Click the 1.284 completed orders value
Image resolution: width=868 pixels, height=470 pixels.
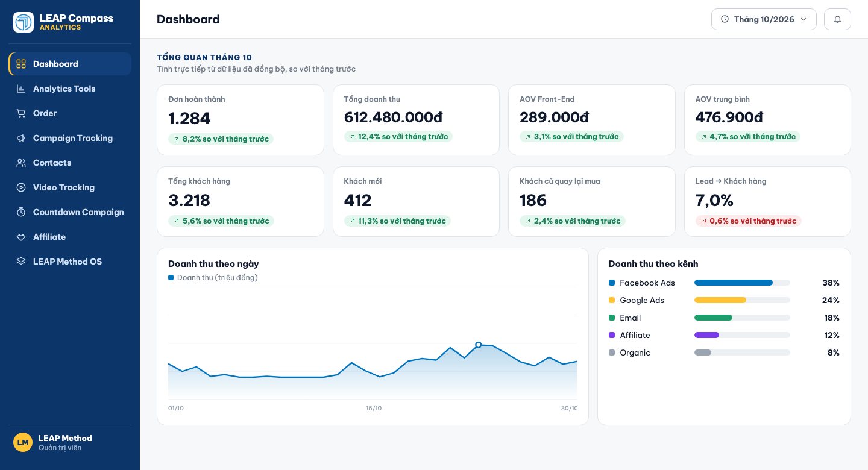click(189, 119)
